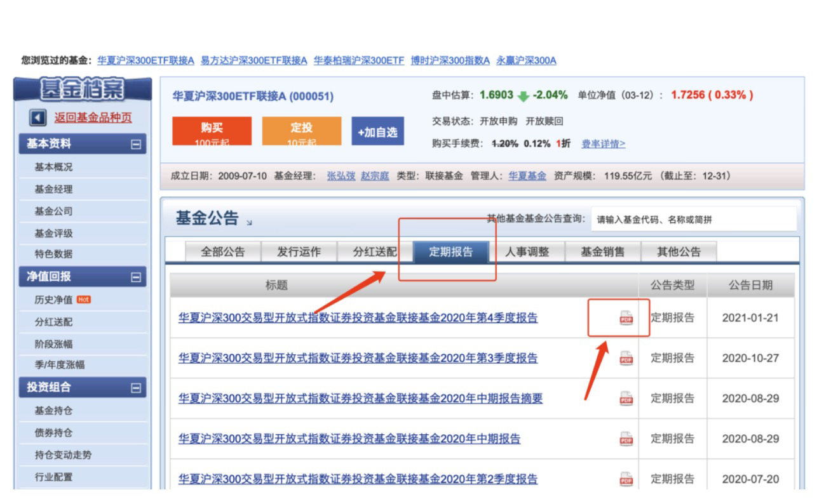Click the 购买 button
The width and height of the screenshot is (817, 504).
(x=212, y=131)
